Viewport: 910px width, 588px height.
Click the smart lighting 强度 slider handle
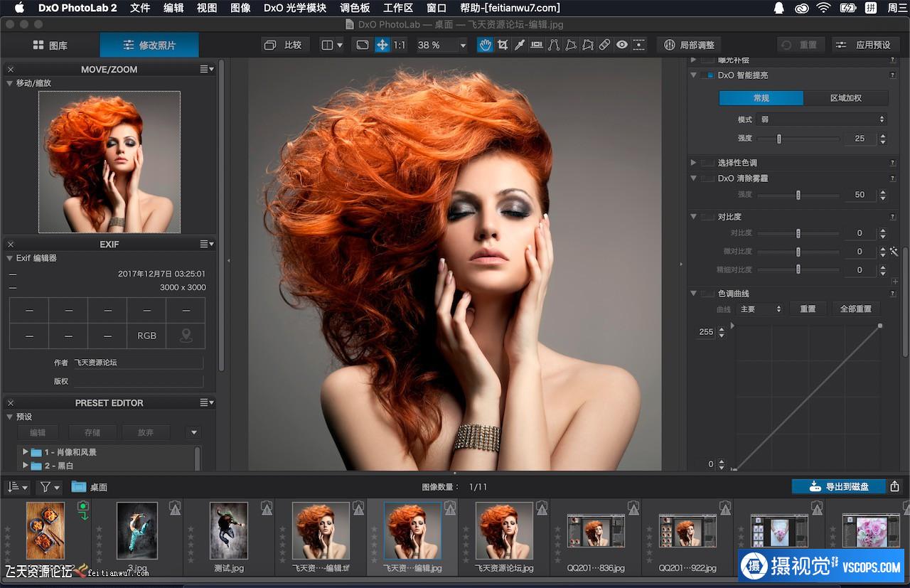[x=779, y=139]
